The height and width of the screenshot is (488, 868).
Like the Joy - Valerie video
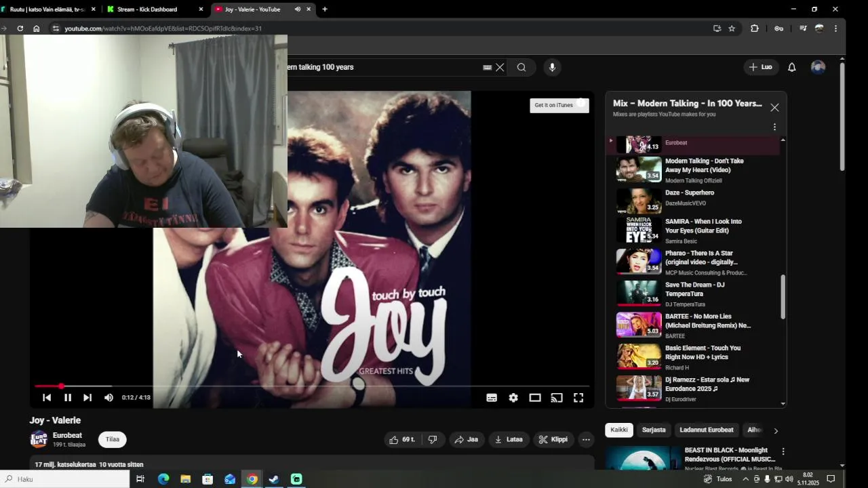[x=401, y=440]
